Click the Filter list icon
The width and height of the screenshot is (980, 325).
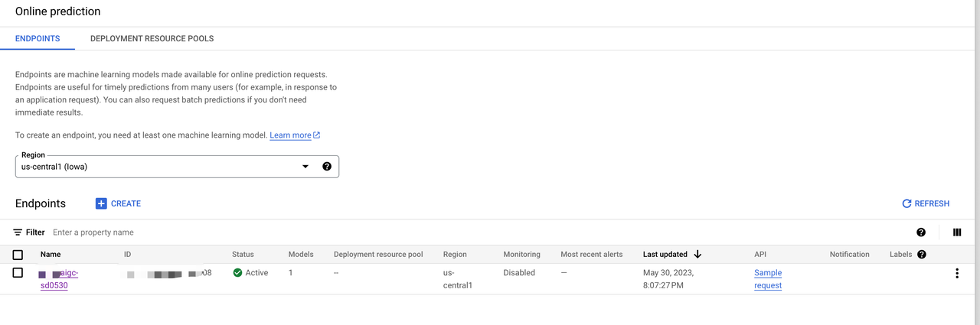point(18,232)
